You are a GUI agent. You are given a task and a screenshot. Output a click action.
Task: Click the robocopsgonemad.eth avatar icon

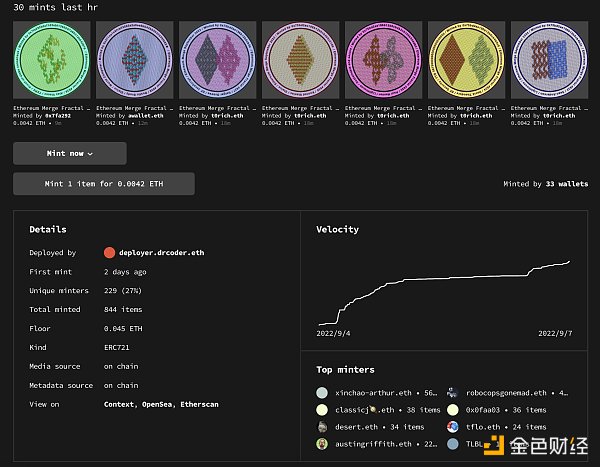pos(453,393)
